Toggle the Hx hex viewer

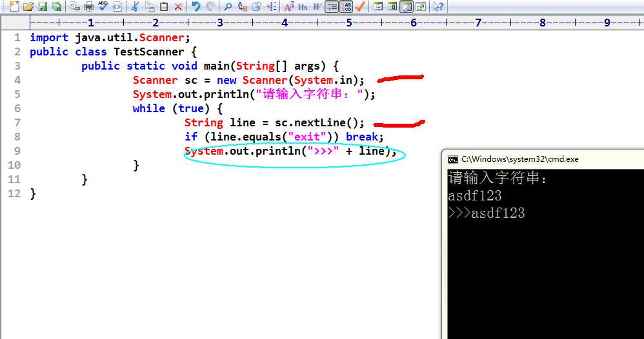(x=303, y=6)
